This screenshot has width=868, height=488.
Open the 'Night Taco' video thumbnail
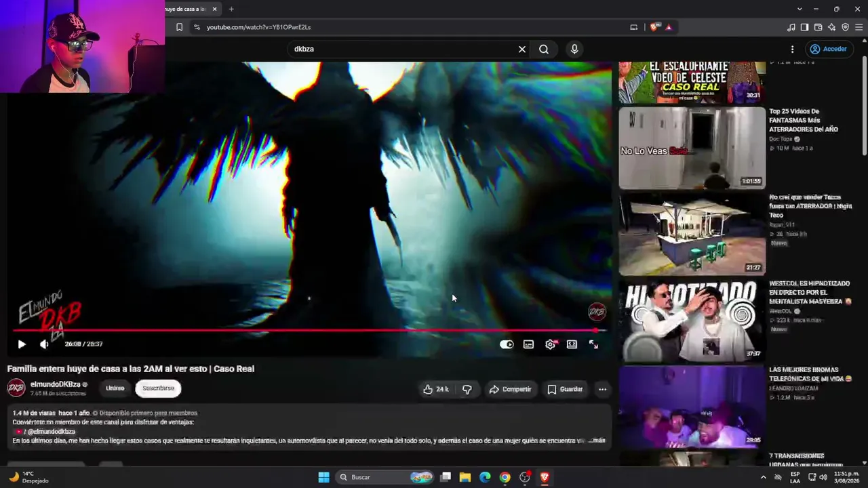point(692,235)
